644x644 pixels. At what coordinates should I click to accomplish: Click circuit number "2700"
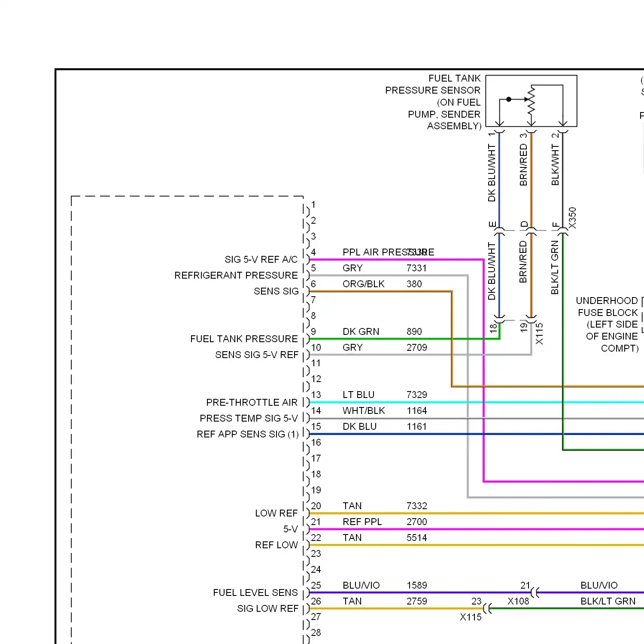coord(417,522)
